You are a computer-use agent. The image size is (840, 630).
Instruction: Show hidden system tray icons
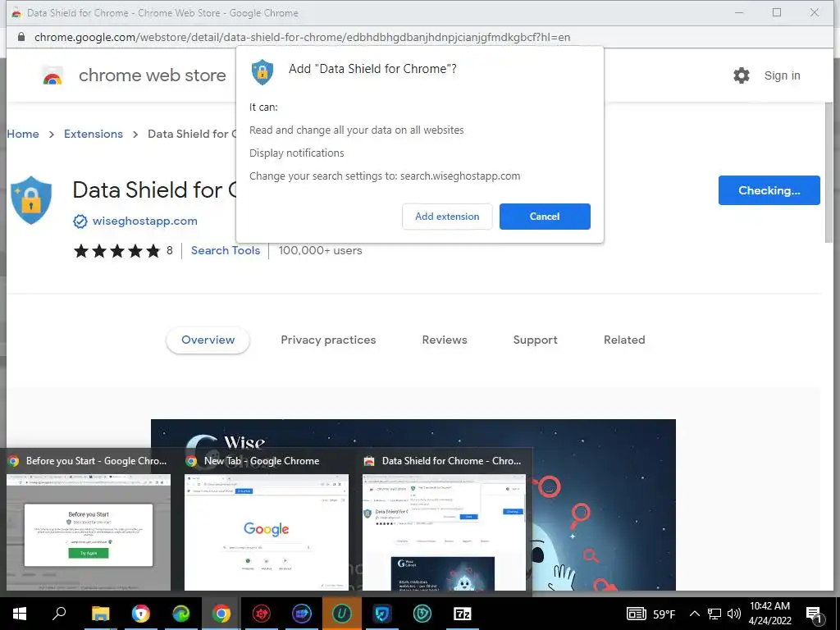point(694,614)
